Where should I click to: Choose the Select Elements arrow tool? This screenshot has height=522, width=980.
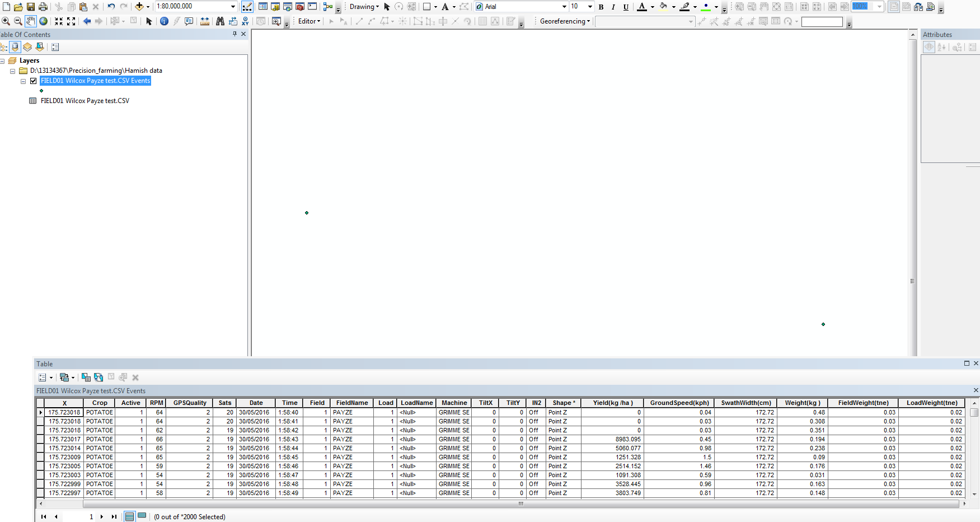(149, 21)
